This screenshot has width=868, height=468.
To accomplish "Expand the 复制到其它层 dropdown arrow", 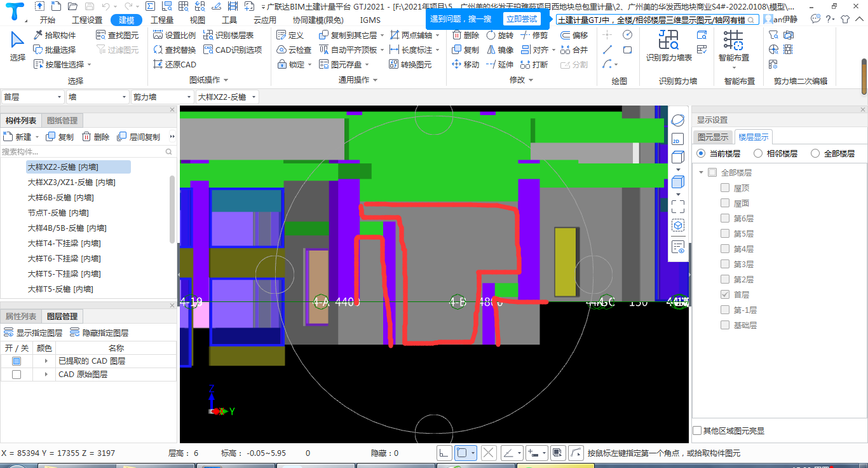I will (382, 35).
